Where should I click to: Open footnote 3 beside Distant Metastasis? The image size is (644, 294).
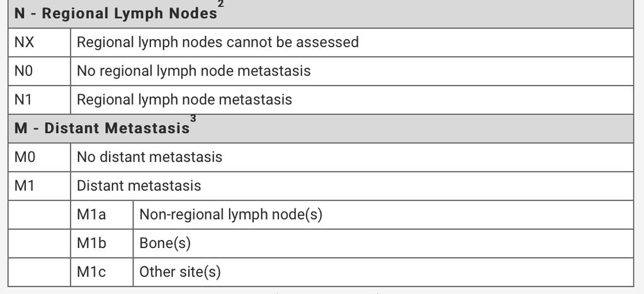[x=193, y=118]
